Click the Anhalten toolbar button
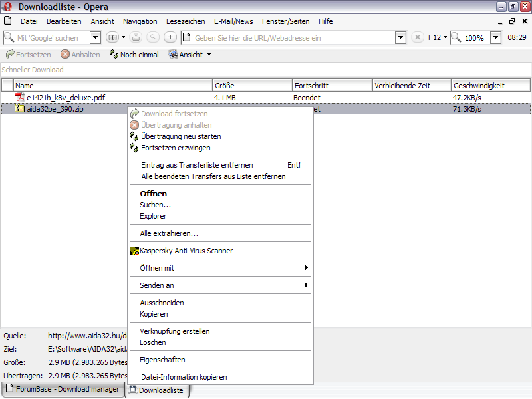Screen dimensions: 532x399 tap(80, 55)
